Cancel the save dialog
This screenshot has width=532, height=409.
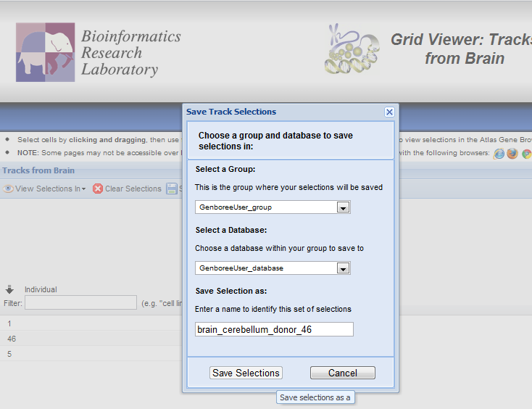[342, 373]
